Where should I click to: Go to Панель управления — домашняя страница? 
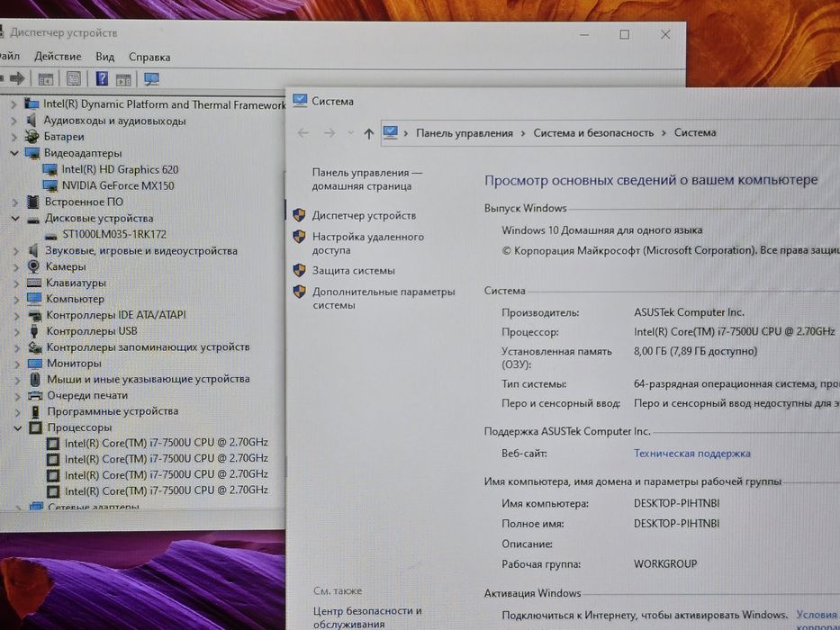coord(367,179)
